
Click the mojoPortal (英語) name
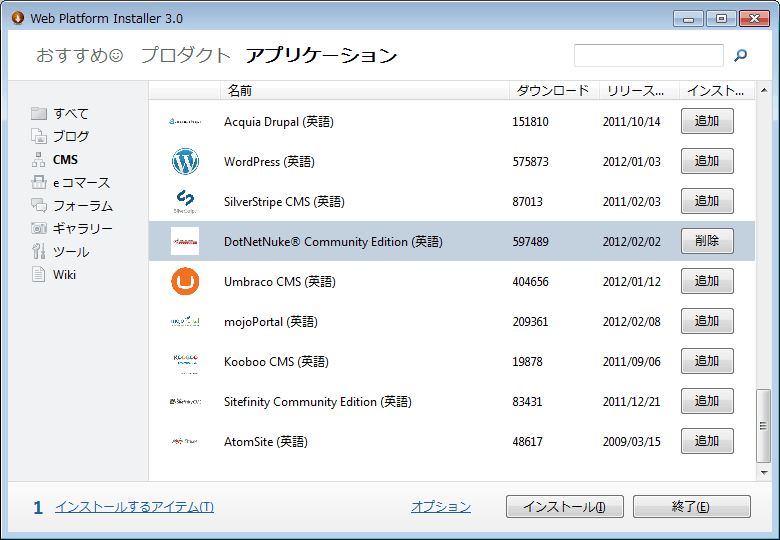pos(271,322)
